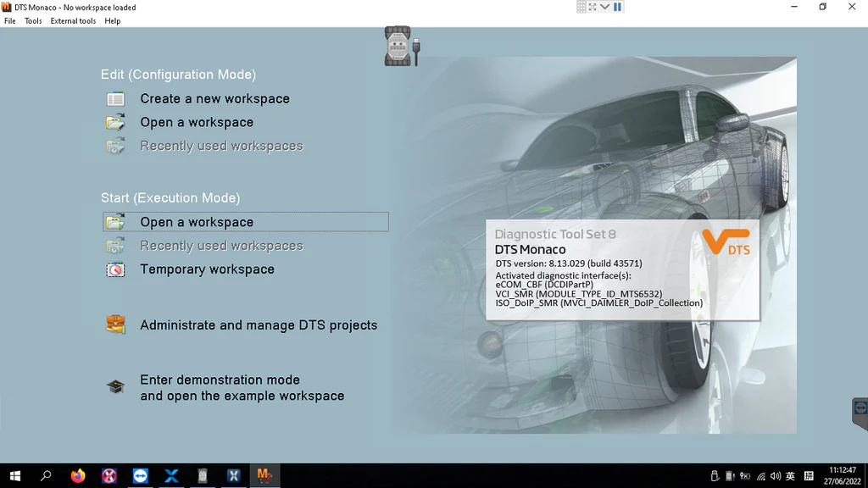Minimize the DTS Monaco window

[794, 7]
